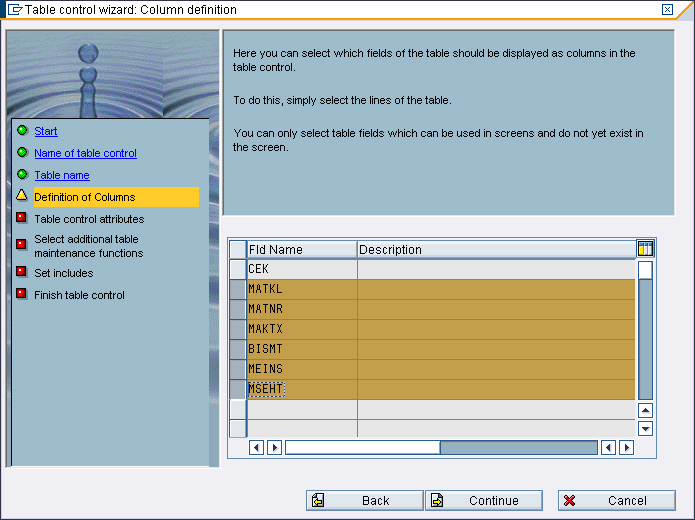Click the red icon beside Table control attributes
Image resolution: width=695 pixels, height=520 pixels.
pyautogui.click(x=22, y=218)
